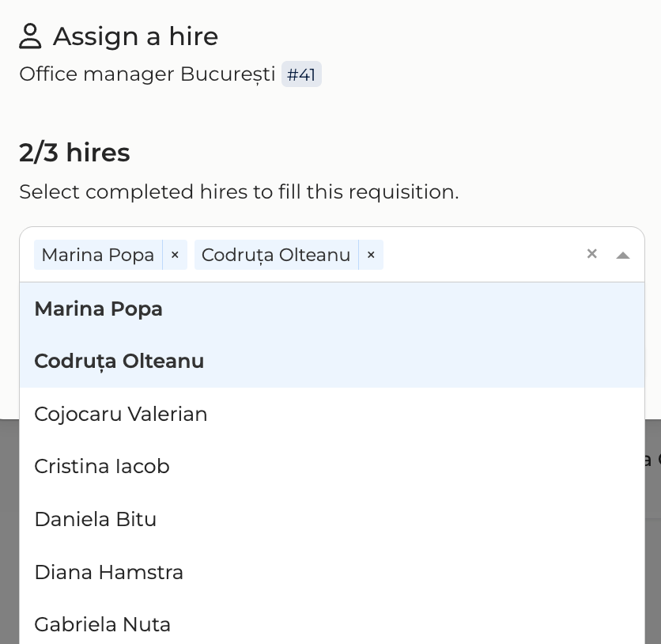The width and height of the screenshot is (661, 644).
Task: Pick Daniela Bitu from the dropdown
Action: (95, 520)
